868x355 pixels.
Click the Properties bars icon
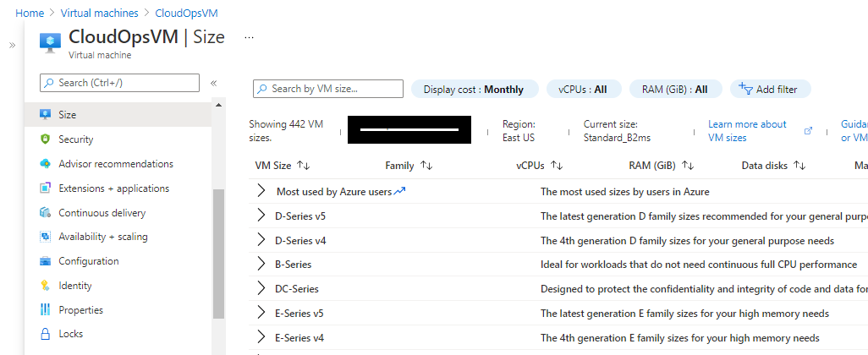(x=46, y=309)
